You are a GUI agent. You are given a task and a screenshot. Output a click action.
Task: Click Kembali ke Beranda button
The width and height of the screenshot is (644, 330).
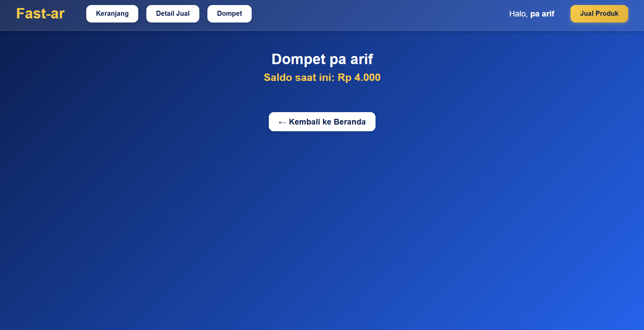coord(322,122)
